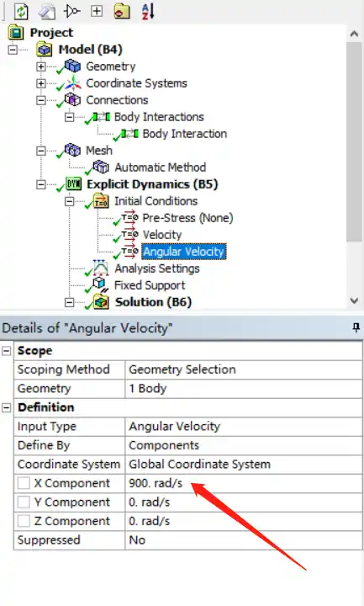
Task: Click the Fixed Support icon
Action: click(x=101, y=285)
